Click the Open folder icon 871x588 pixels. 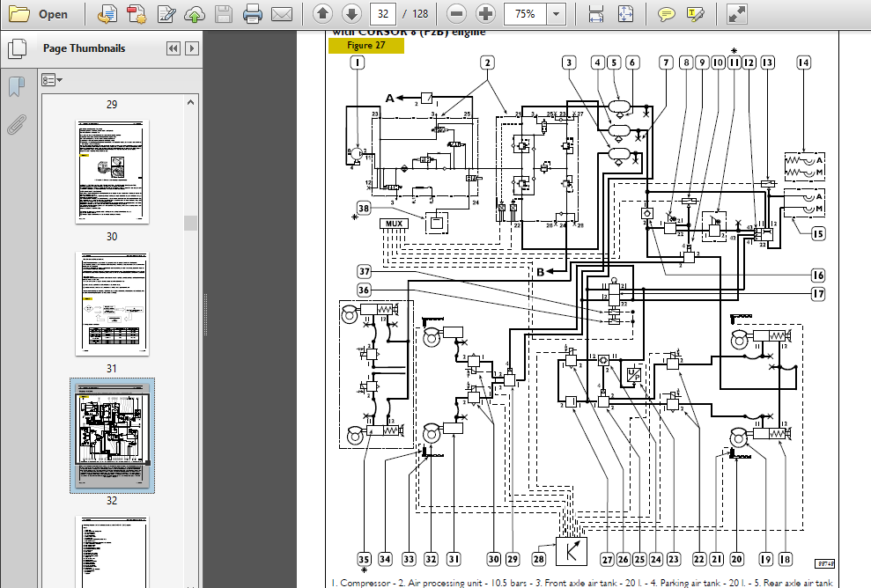[x=18, y=14]
